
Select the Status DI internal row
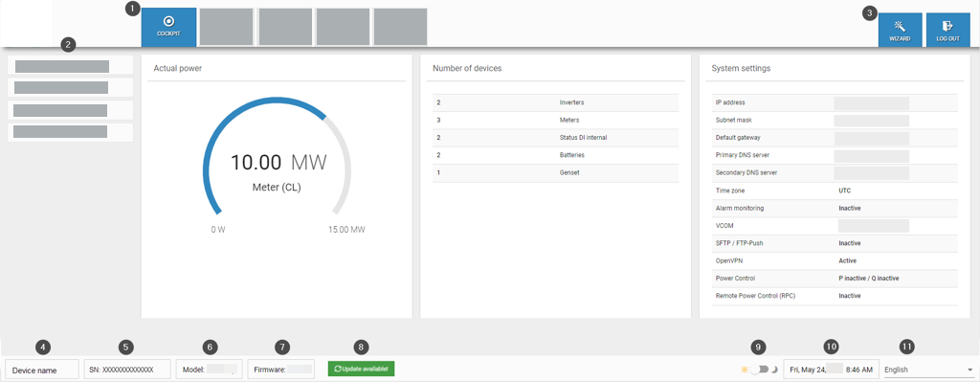coord(556,138)
